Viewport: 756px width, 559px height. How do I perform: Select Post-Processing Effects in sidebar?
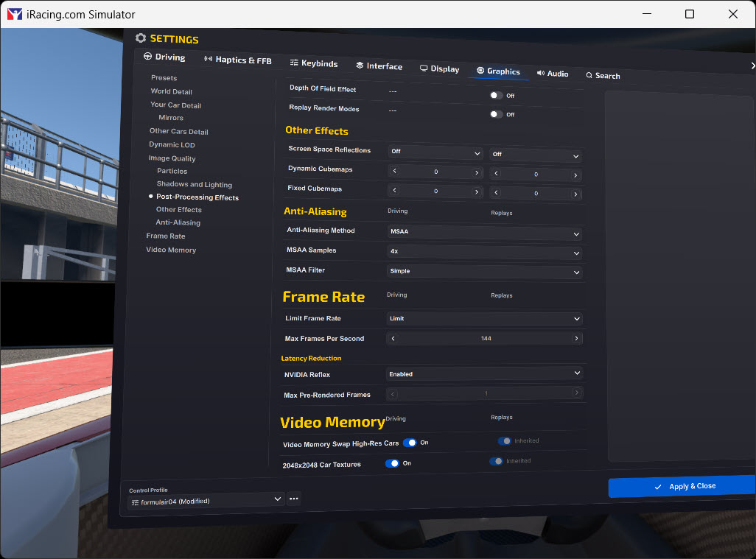[x=197, y=197]
